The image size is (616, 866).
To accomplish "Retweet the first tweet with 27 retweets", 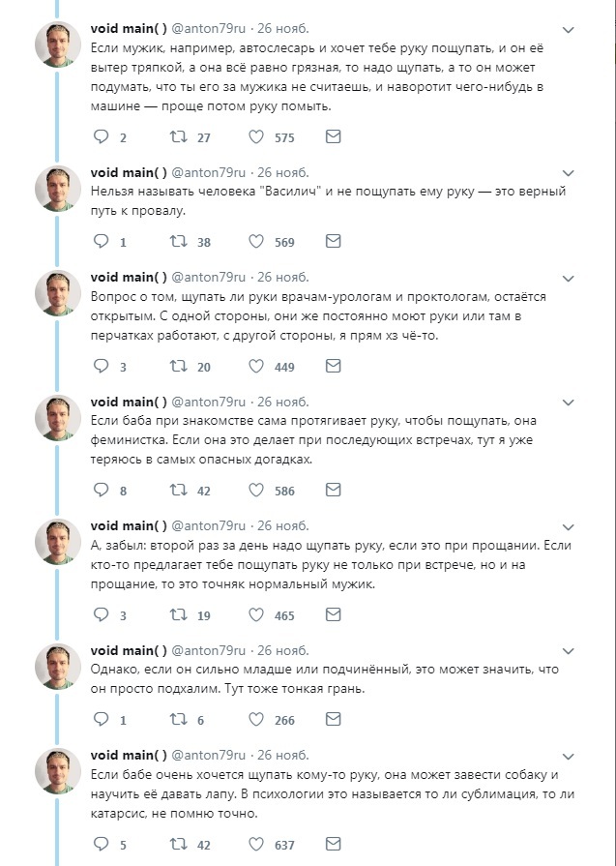I will click(x=179, y=137).
